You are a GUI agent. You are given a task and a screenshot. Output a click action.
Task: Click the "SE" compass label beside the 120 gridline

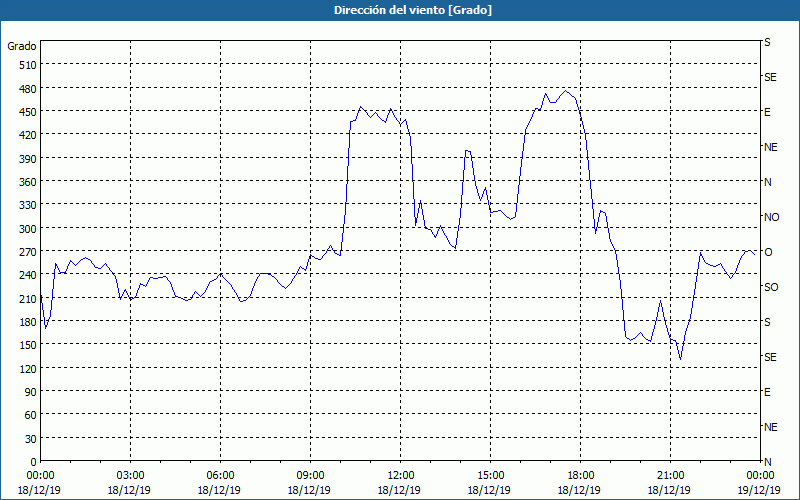point(770,357)
